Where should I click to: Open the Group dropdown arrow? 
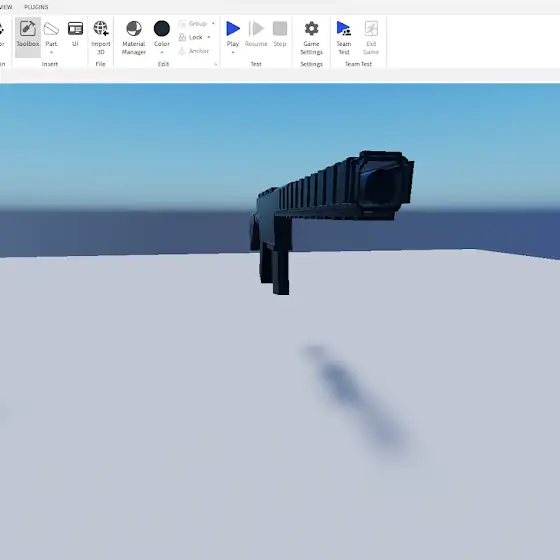click(x=213, y=24)
